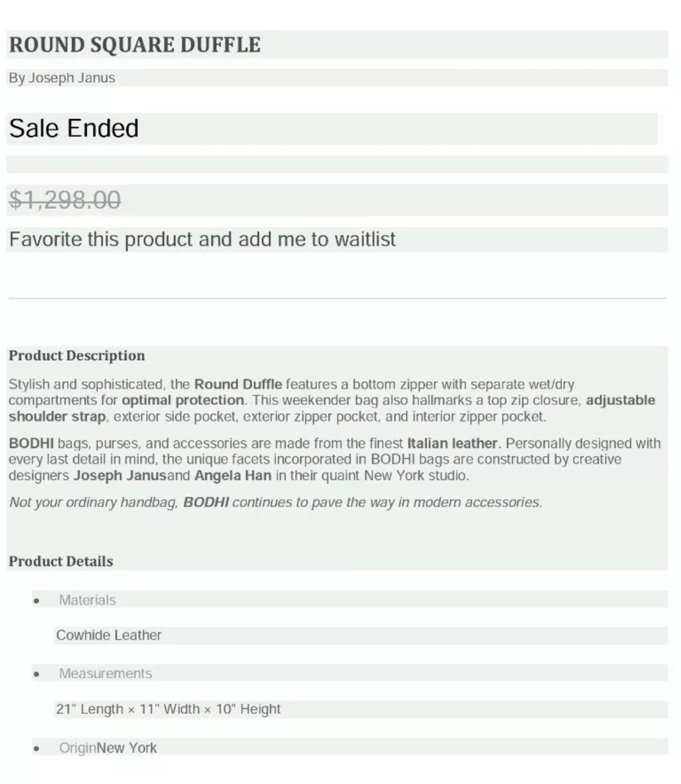Click the 21" Length dimensions text
The width and height of the screenshot is (681, 784).
tap(168, 709)
